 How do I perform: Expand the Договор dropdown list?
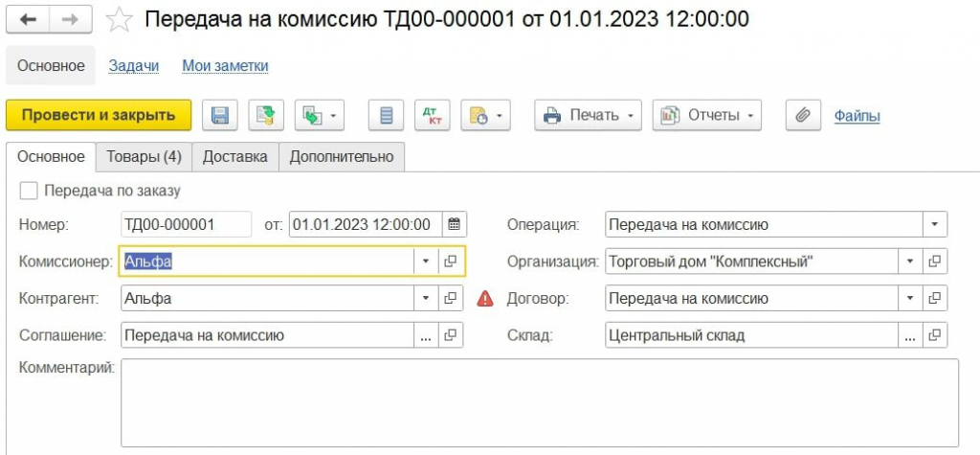(911, 299)
